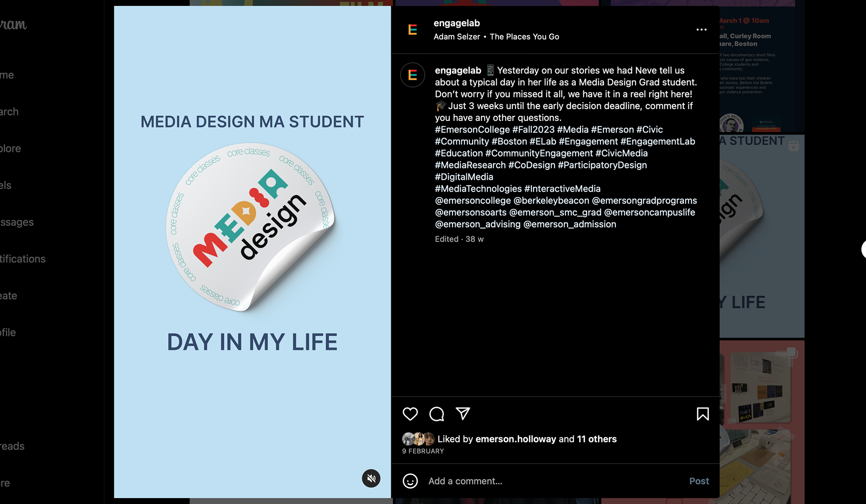Open the #DigitalMedia hashtag
This screenshot has width=866, height=504.
point(464,177)
